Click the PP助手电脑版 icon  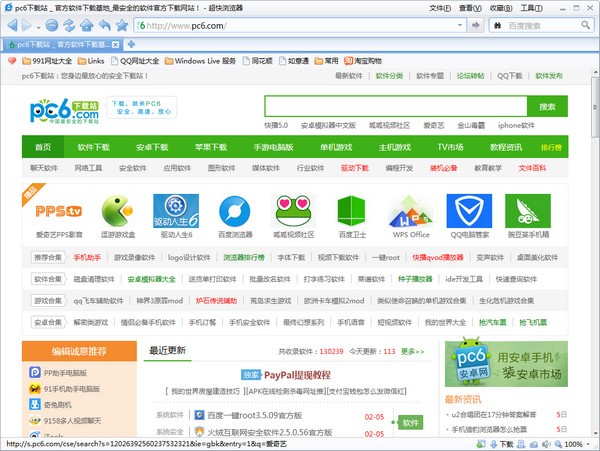[35, 372]
